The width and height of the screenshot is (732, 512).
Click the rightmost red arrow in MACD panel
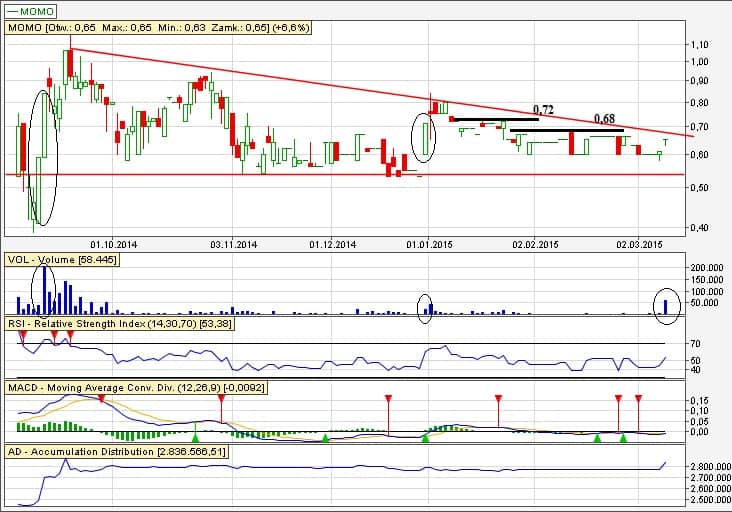[638, 399]
